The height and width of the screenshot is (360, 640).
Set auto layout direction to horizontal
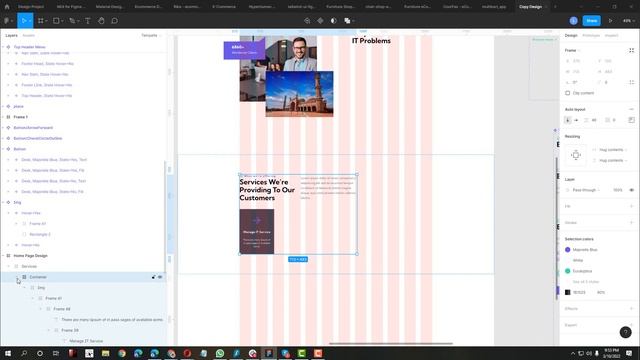coord(576,120)
